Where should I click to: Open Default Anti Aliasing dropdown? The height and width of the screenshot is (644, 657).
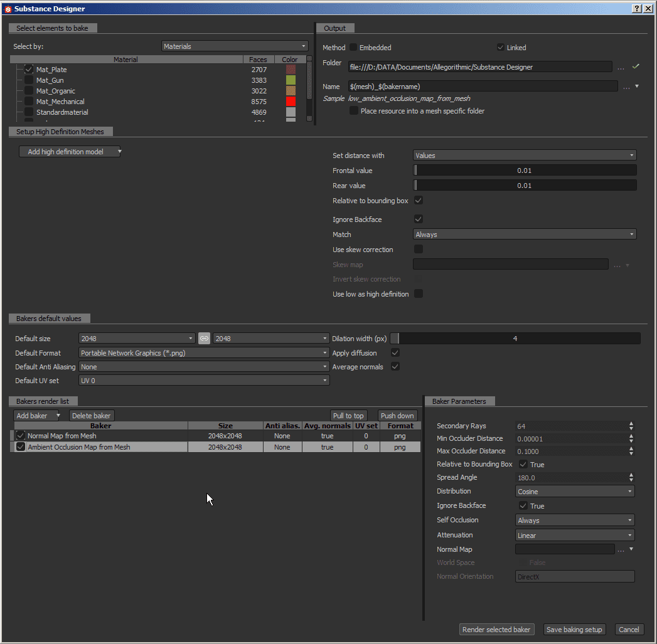coord(204,367)
